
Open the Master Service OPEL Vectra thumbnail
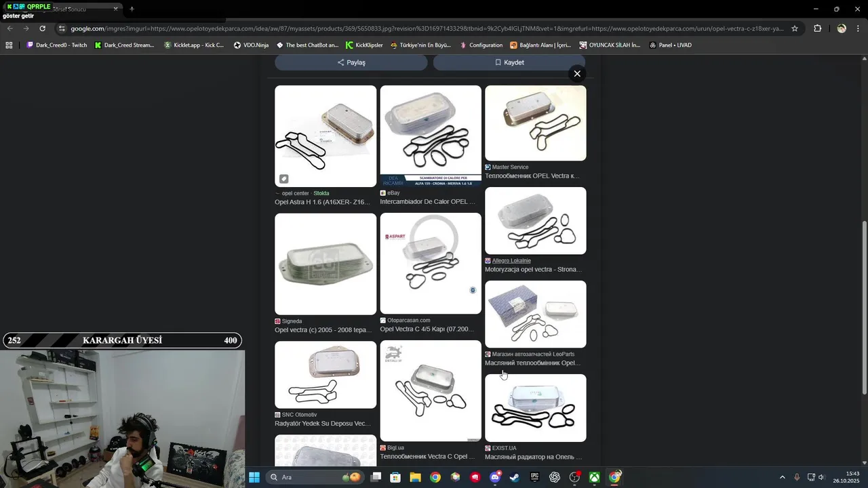(536, 123)
